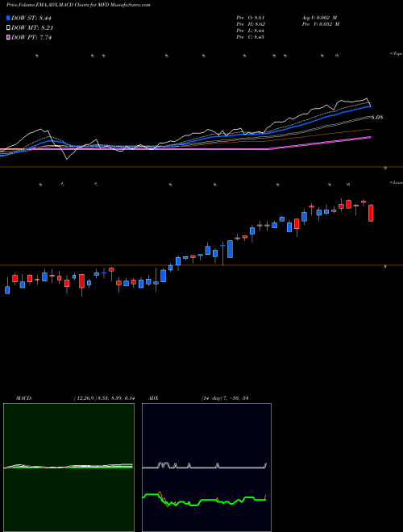Image resolution: width=403 pixels, height=532 pixels.
Task: Click the 'ADX' panel heading
Action: (153, 398)
